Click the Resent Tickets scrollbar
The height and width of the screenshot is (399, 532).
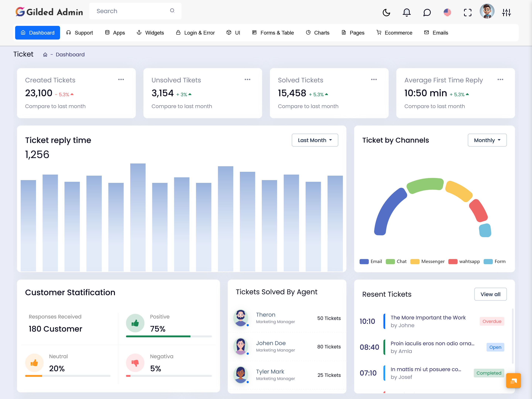[x=513, y=336]
